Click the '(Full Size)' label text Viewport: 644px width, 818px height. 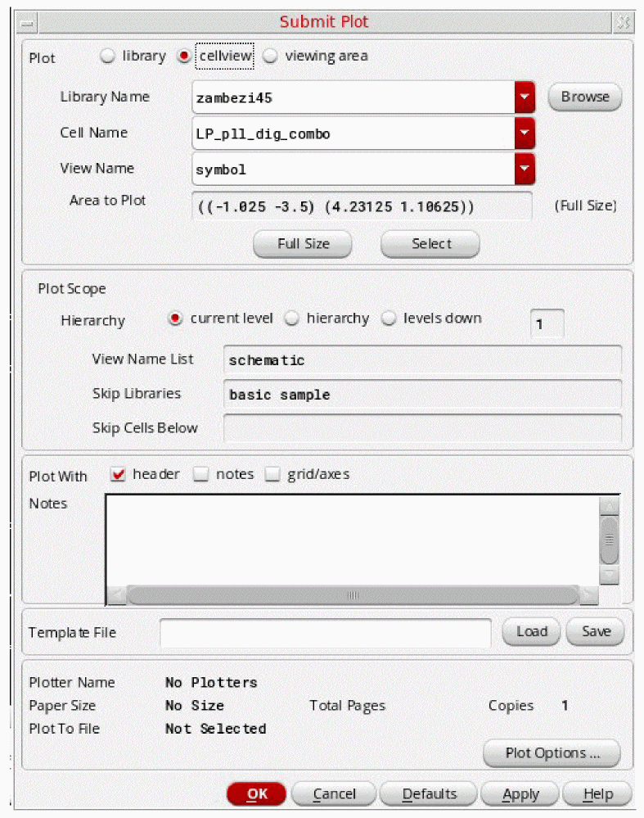click(x=585, y=206)
